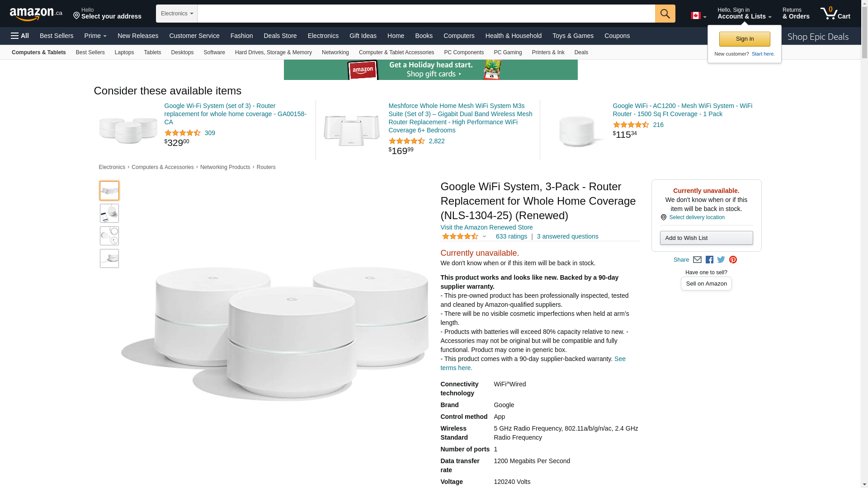Visit the Amazon Renewed Store link
868x488 pixels.
click(486, 227)
